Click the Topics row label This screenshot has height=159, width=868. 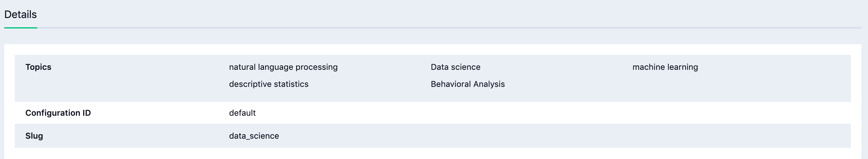tap(38, 67)
